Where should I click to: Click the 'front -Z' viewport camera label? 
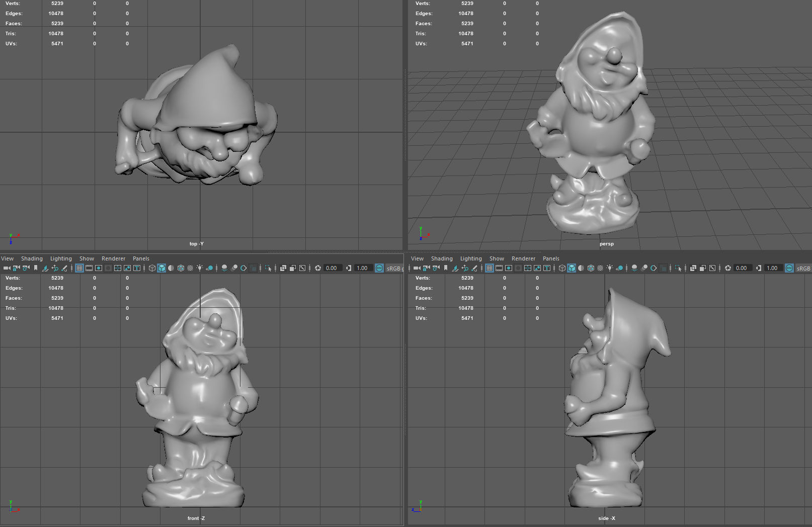point(196,518)
